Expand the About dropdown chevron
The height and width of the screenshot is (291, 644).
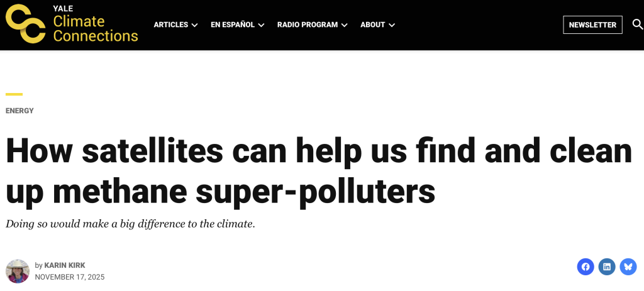[392, 25]
